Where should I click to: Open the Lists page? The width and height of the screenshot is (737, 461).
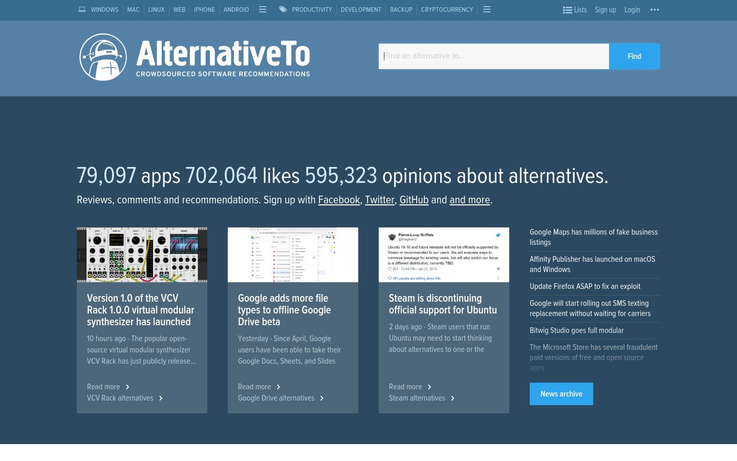(x=574, y=9)
